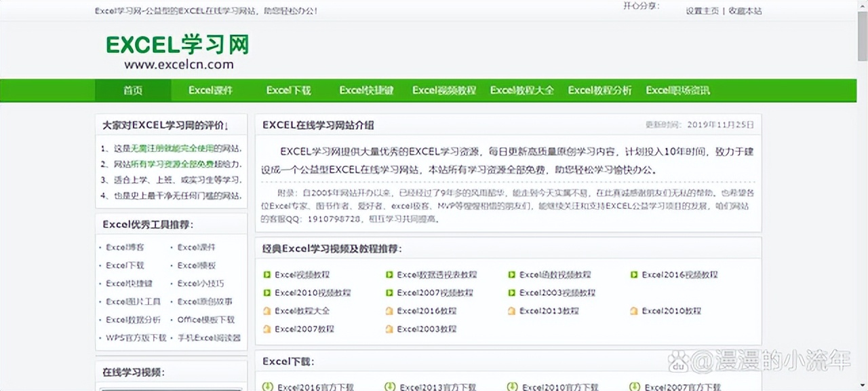Image resolution: width=868 pixels, height=391 pixels.
Task: Click folder icon beside Excel2007教程
Action: pyautogui.click(x=267, y=329)
